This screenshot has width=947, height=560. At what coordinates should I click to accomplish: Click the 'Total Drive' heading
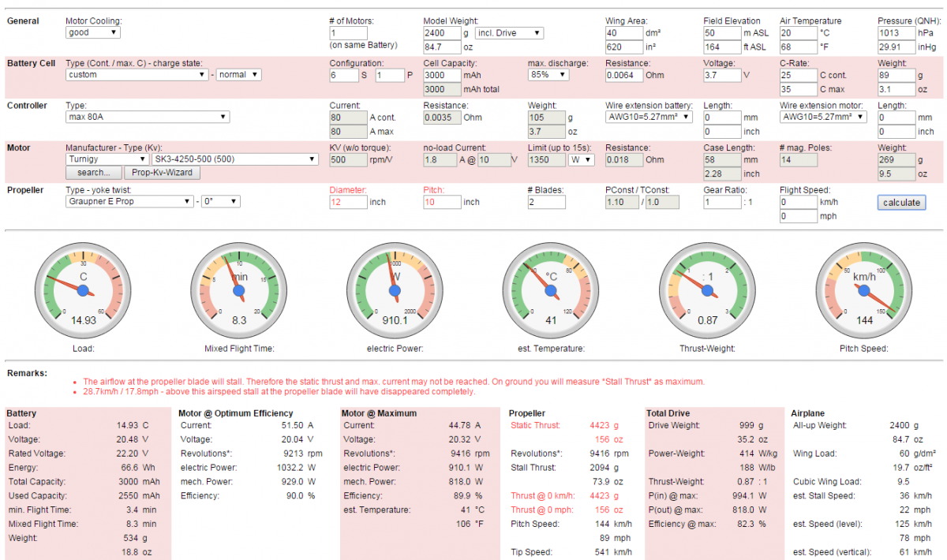point(669,413)
